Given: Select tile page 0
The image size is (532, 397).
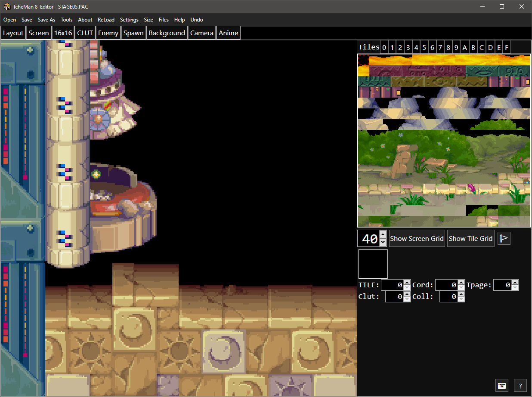Looking at the screenshot, I should coord(384,47).
